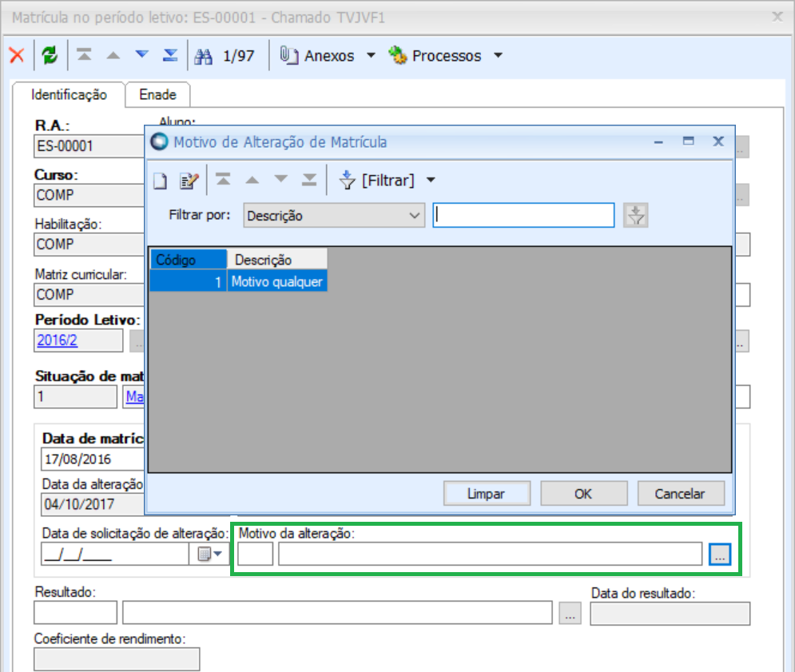Expand the [Filtrar] dropdown arrow

pos(431,180)
